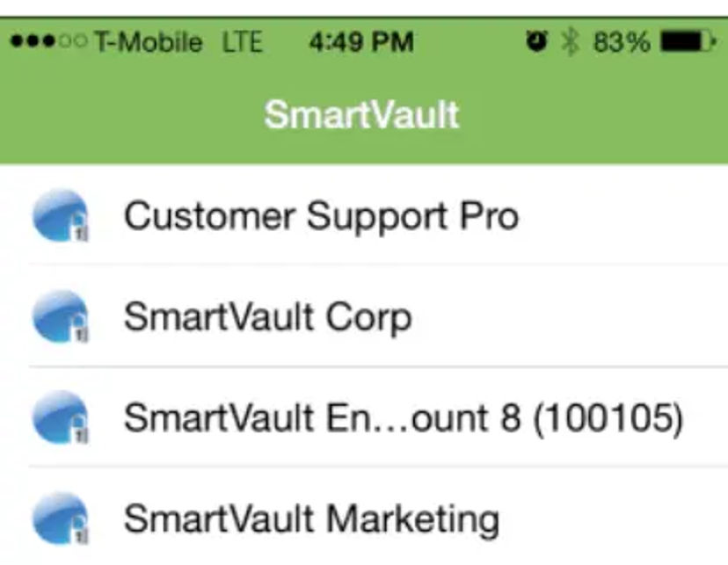
Task: Select SmartVault En...ount 8 (100105) account
Action: [x=403, y=418]
